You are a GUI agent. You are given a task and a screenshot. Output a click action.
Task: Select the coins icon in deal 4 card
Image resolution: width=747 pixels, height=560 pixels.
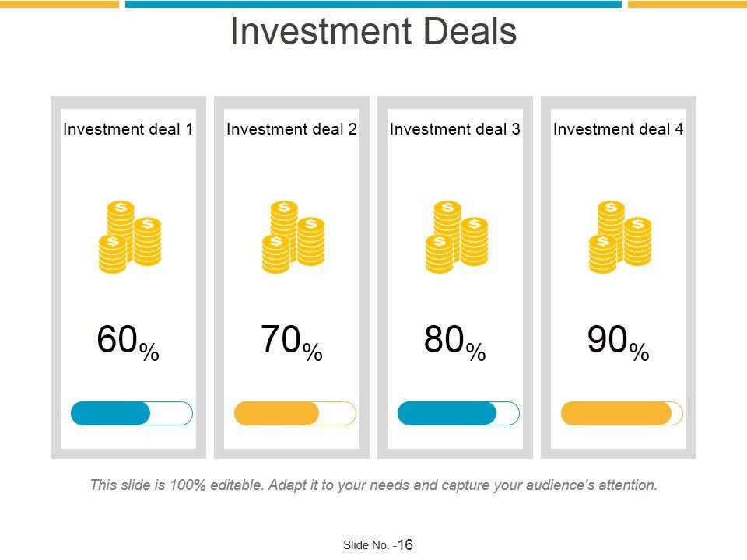click(x=619, y=237)
